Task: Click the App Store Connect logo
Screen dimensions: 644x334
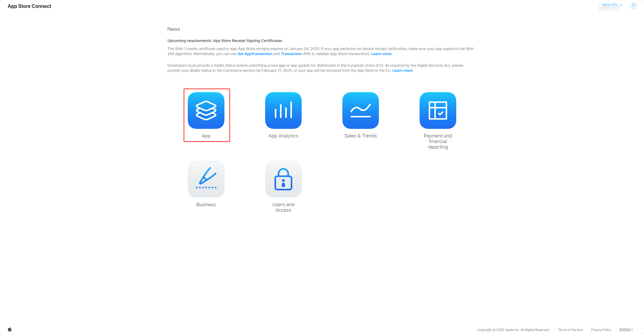Action: tap(30, 6)
